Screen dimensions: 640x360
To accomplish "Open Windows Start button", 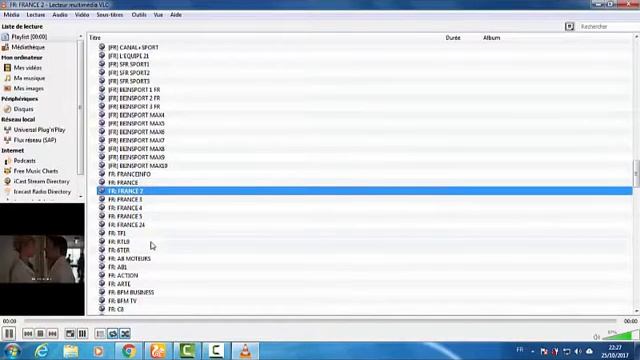I will (12, 351).
